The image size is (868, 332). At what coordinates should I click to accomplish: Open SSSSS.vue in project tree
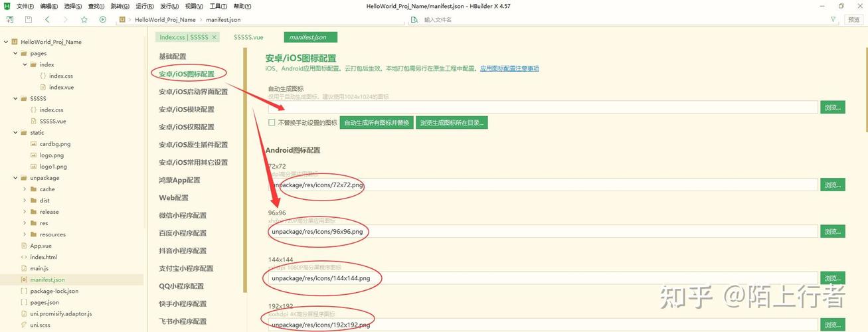pyautogui.click(x=53, y=121)
